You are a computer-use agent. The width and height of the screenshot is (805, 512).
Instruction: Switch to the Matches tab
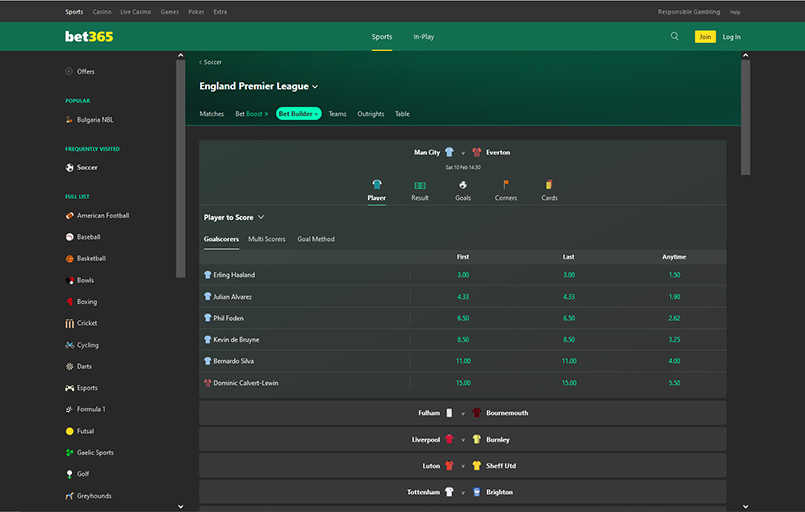(212, 114)
